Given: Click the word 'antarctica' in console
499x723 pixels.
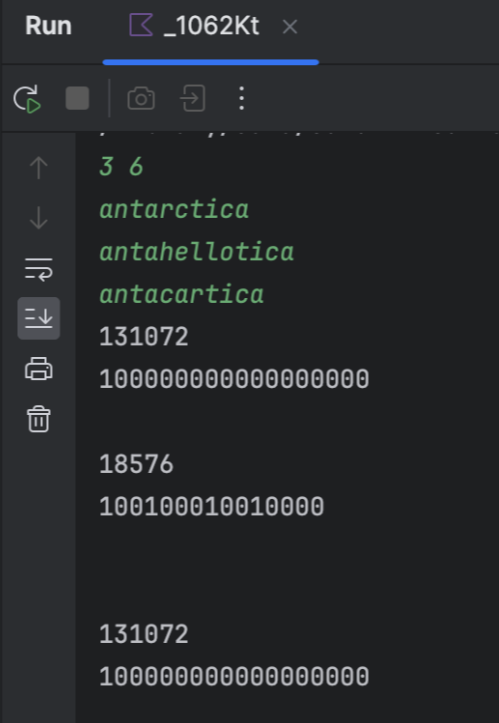Looking at the screenshot, I should click(174, 209).
